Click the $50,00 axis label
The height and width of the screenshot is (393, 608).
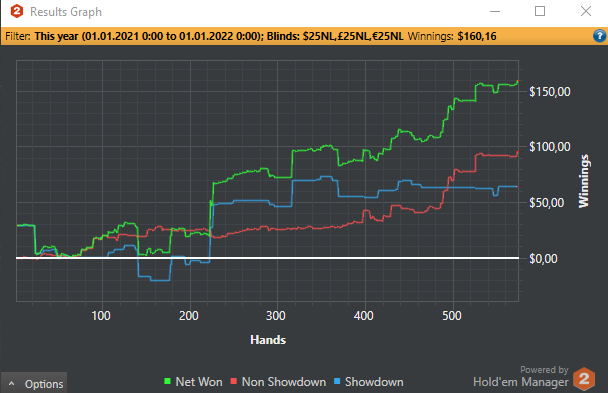click(547, 203)
